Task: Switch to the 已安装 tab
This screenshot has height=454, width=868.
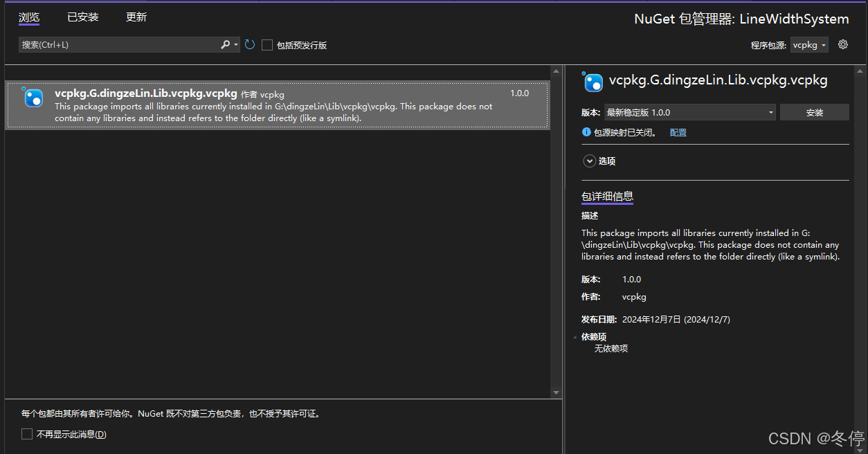Action: coord(82,17)
